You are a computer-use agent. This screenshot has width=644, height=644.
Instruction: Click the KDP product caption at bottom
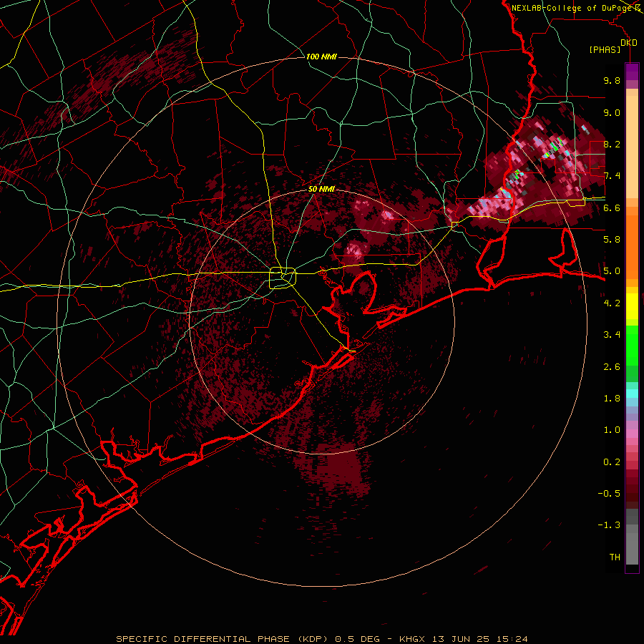[322, 639]
